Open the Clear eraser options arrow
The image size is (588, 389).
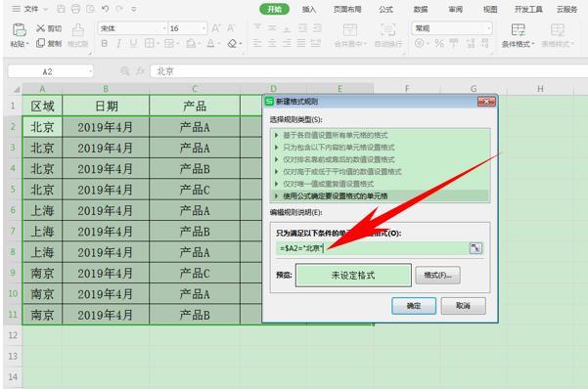[240, 44]
